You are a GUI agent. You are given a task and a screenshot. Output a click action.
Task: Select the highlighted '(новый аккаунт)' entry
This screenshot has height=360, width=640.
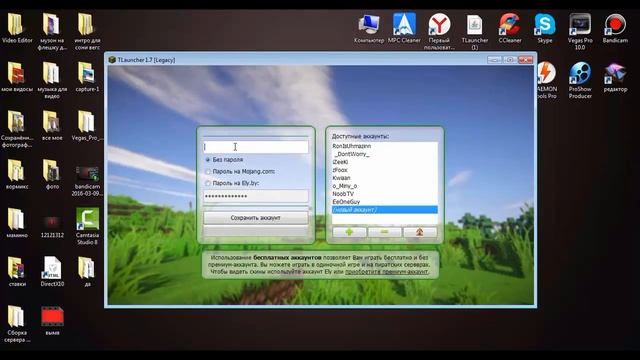pyautogui.click(x=384, y=210)
